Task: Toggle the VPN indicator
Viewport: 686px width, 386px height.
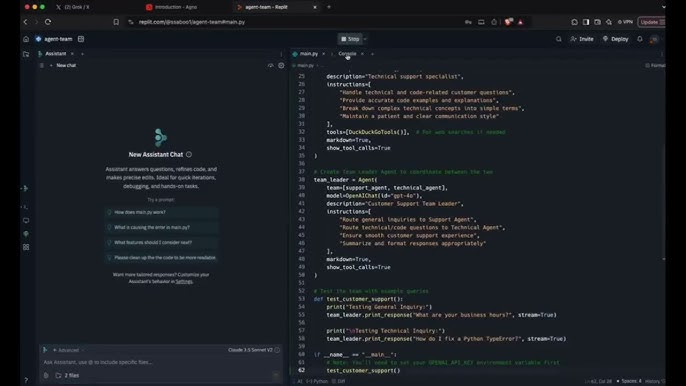Action: pos(625,22)
